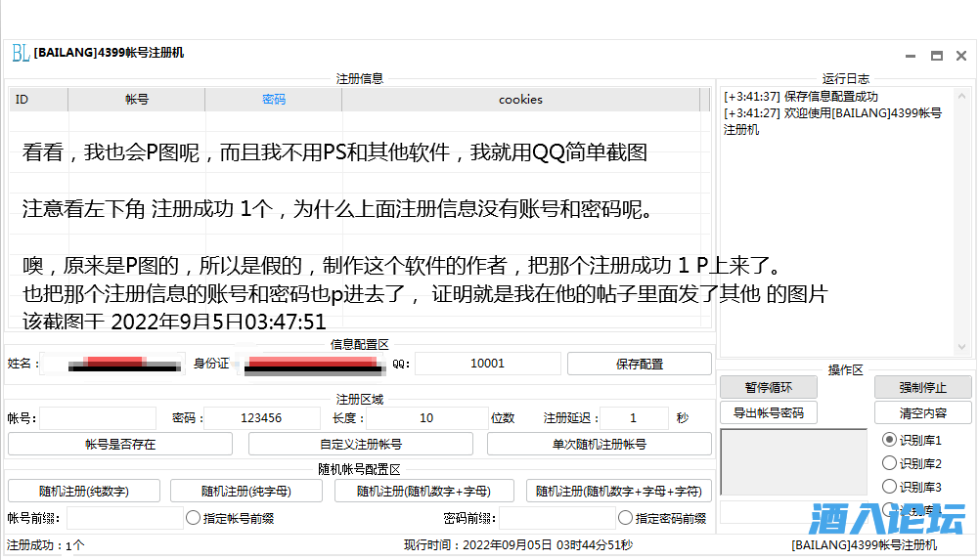Focus the 密码 field showing 123456
Screen dimensions: 979x560
click(262, 418)
